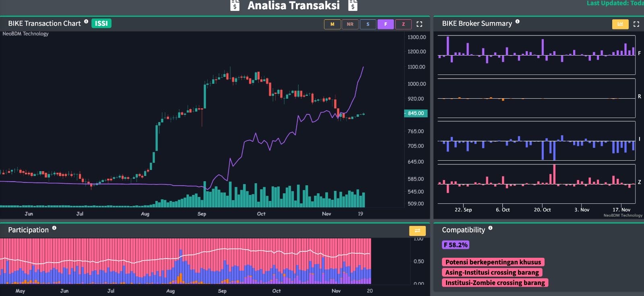Click the 3. Nov date in Broker Summary

click(x=582, y=210)
